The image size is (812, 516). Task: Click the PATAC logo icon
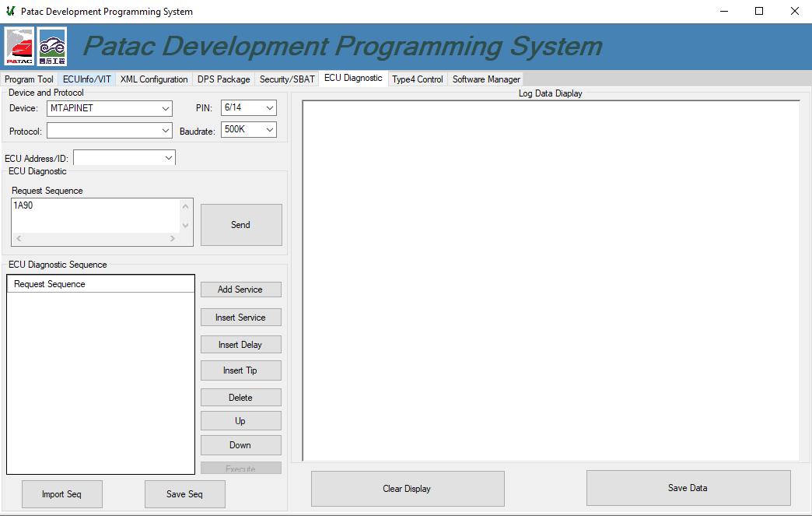coord(18,46)
